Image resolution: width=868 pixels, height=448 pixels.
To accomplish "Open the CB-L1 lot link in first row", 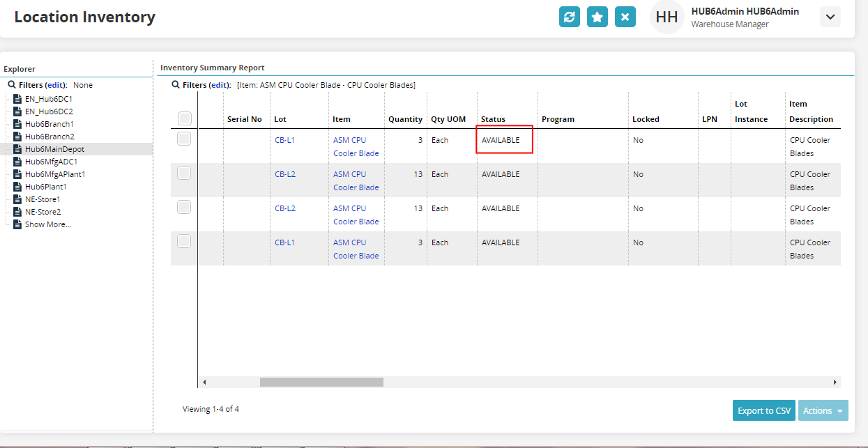I will tap(284, 140).
